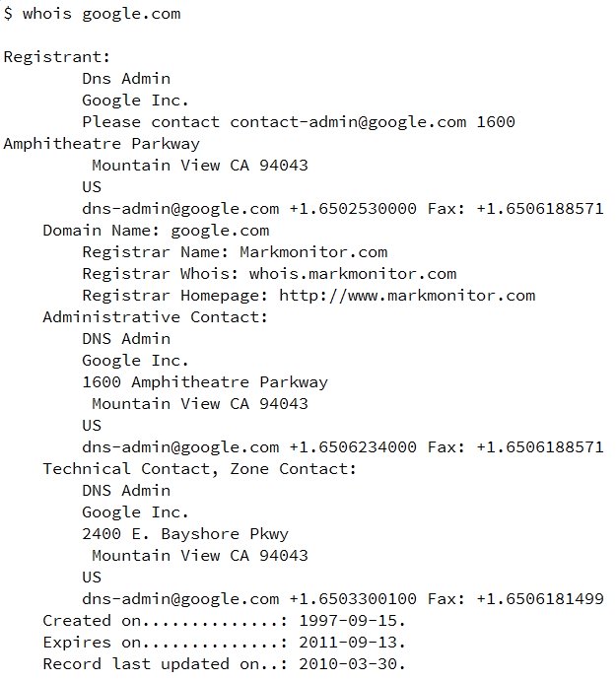
Task: Click the 'Administrative Contact:' heading
Action: click(156, 317)
